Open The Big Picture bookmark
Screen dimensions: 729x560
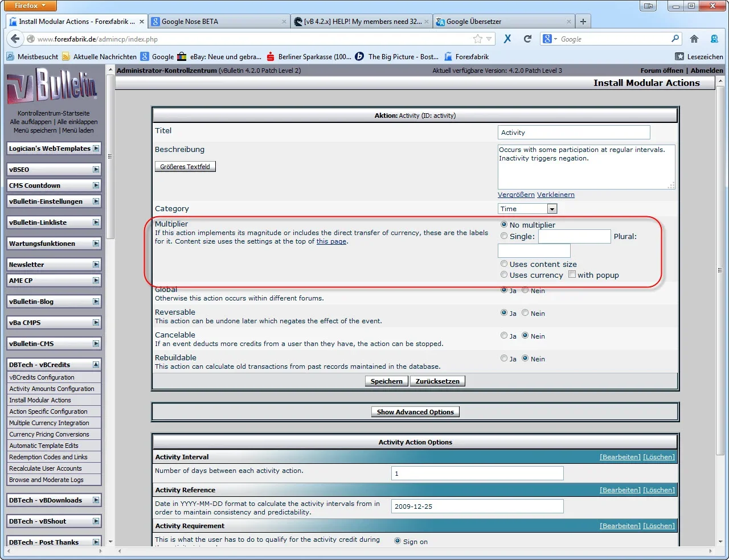pyautogui.click(x=397, y=56)
